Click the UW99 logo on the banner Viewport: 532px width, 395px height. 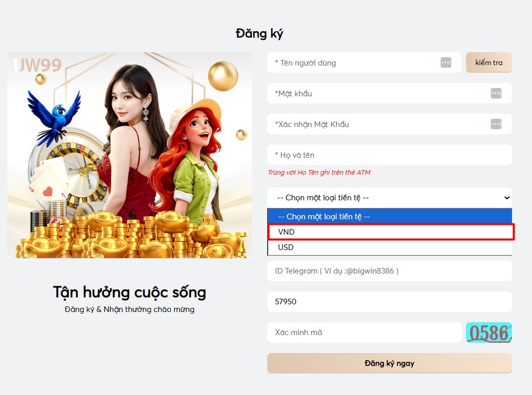(x=38, y=65)
